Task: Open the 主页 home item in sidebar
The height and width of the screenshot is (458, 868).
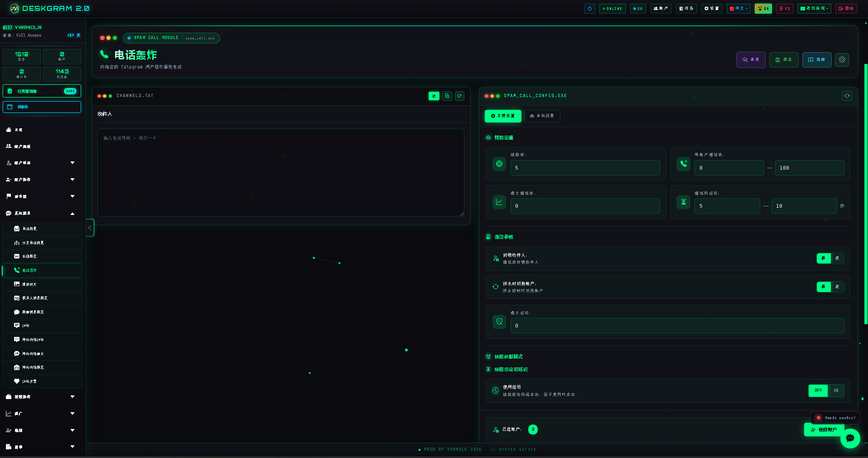Action: click(42, 130)
